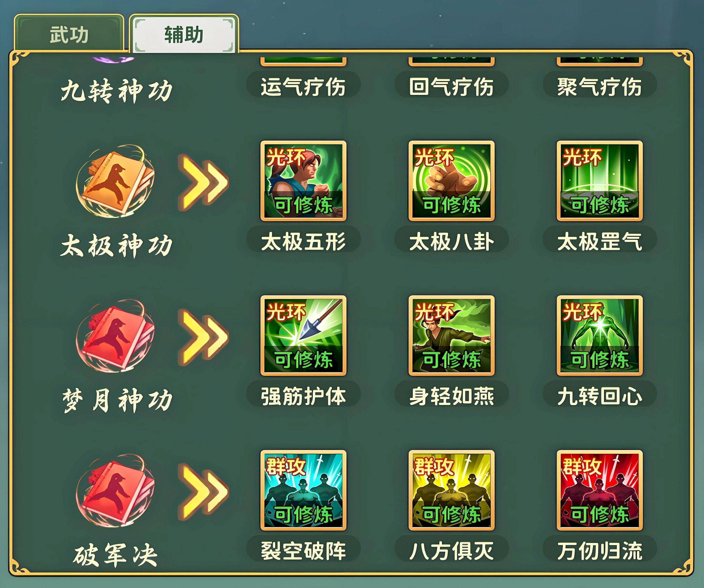The width and height of the screenshot is (704, 588).
Task: Click the 运气疗伤 skill label
Action: [303, 86]
